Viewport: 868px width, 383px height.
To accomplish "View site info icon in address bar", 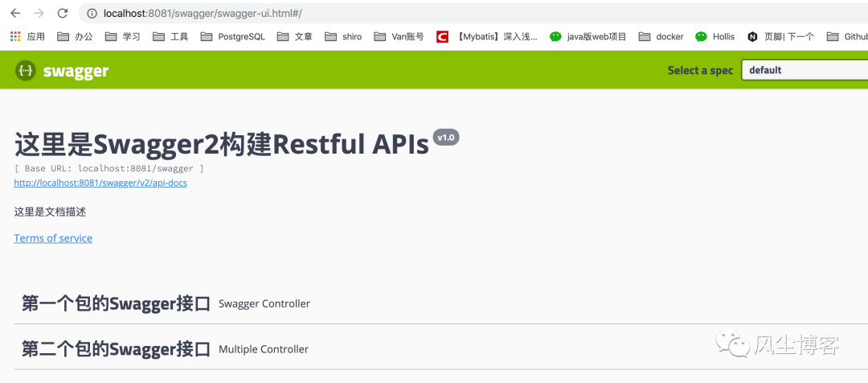I will tap(92, 13).
